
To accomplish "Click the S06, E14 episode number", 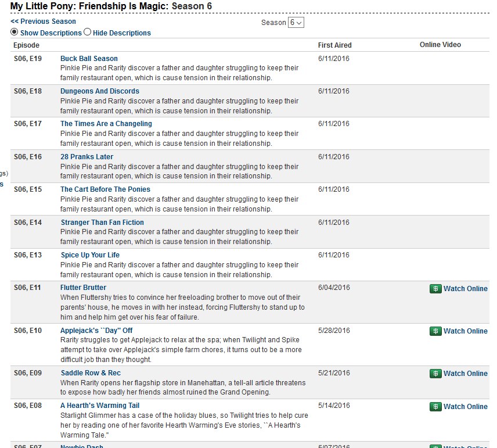I will [28, 223].
